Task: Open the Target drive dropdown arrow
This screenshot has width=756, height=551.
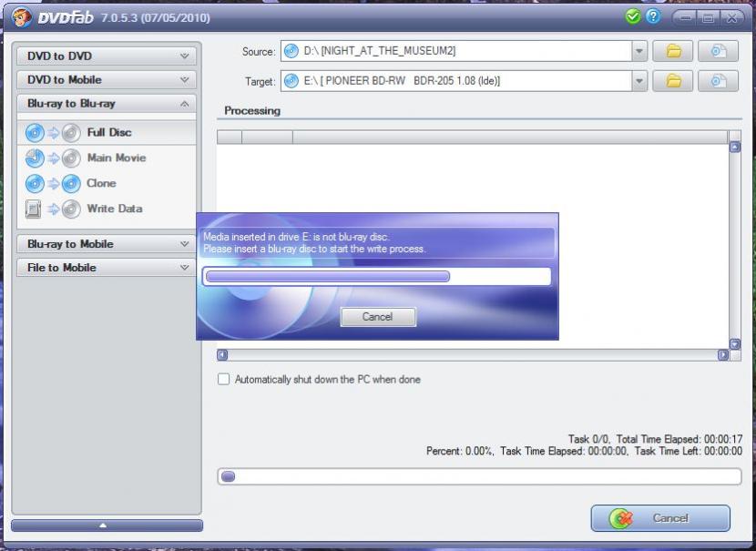Action: click(639, 81)
